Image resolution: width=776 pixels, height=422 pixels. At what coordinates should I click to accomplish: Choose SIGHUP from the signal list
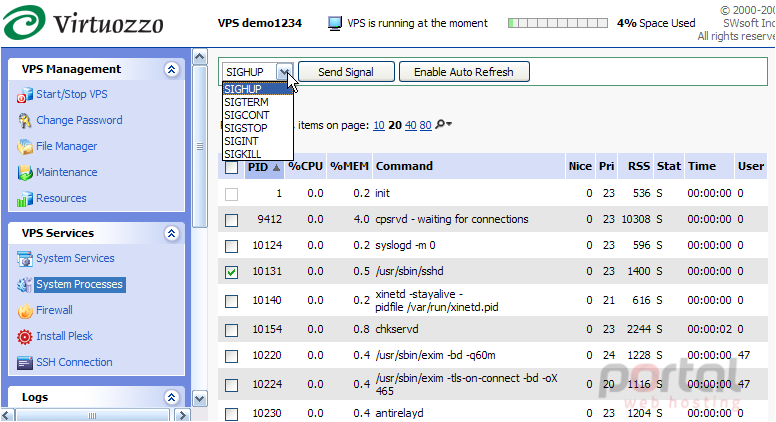[257, 89]
